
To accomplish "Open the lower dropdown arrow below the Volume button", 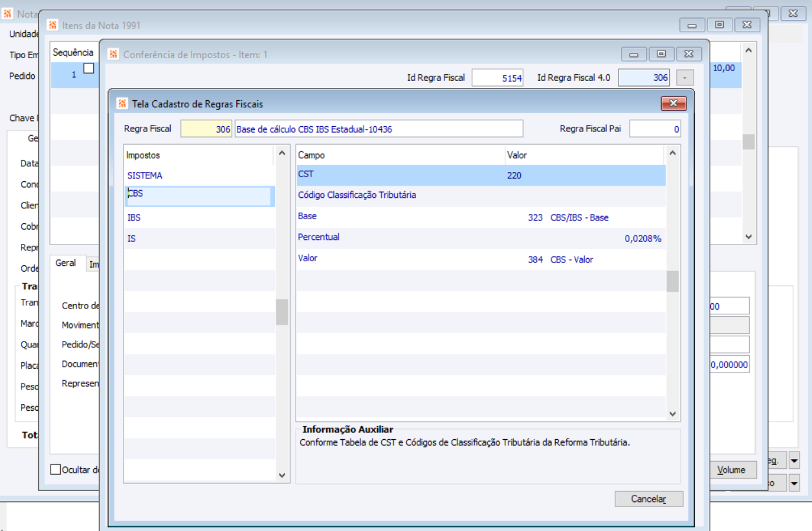I will tap(795, 482).
